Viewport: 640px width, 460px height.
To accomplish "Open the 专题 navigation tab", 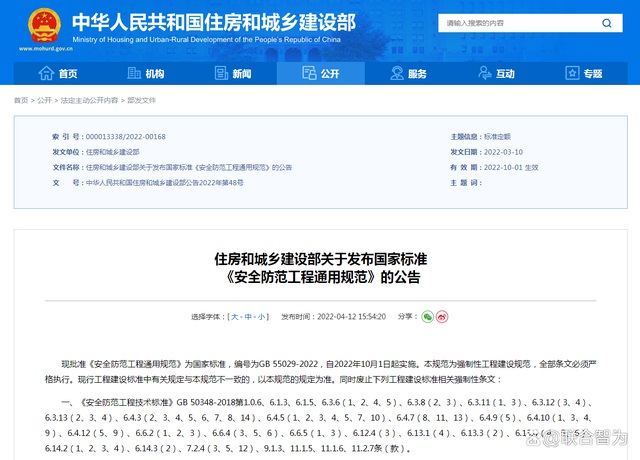I will coord(584,73).
